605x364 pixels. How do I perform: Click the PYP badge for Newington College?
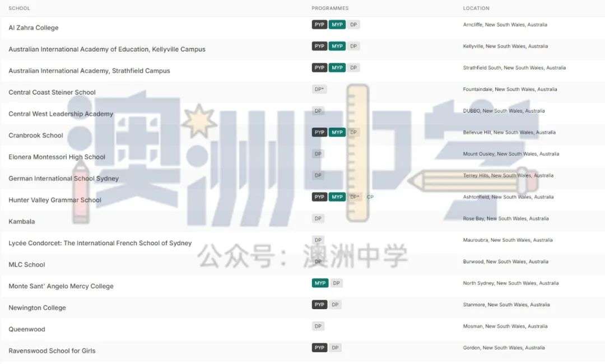319,305
